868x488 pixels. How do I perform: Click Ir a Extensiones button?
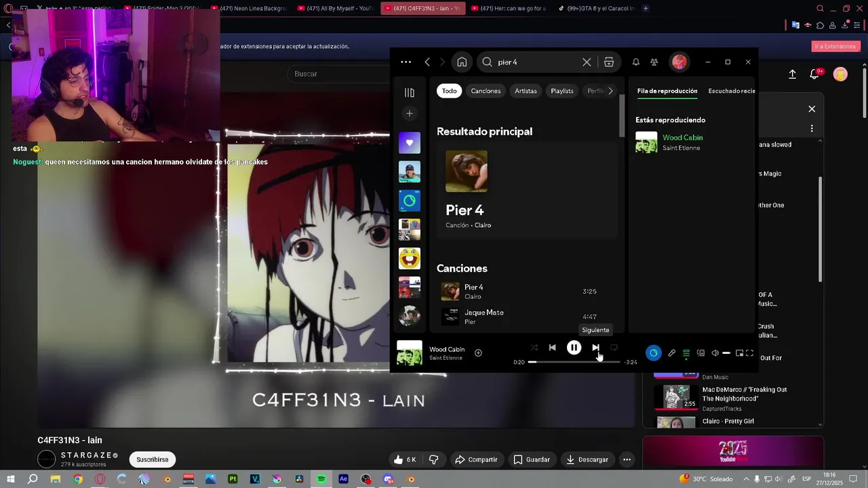point(836,46)
